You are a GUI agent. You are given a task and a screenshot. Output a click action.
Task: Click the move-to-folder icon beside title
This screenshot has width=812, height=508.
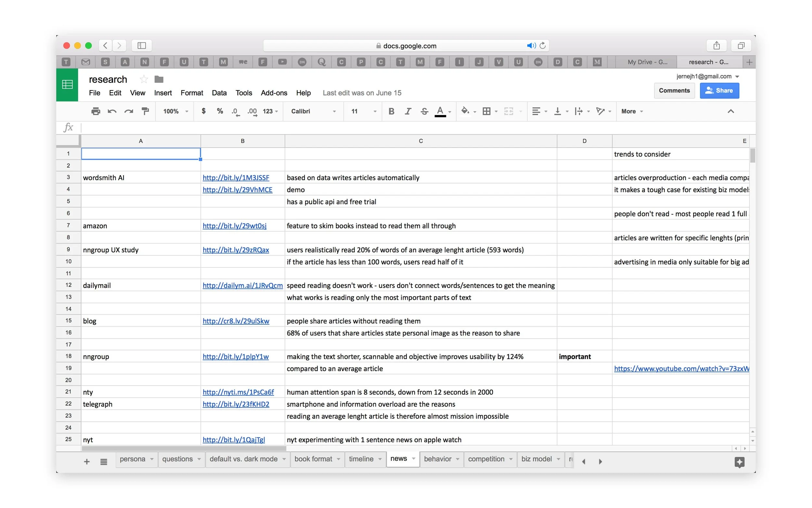159,79
